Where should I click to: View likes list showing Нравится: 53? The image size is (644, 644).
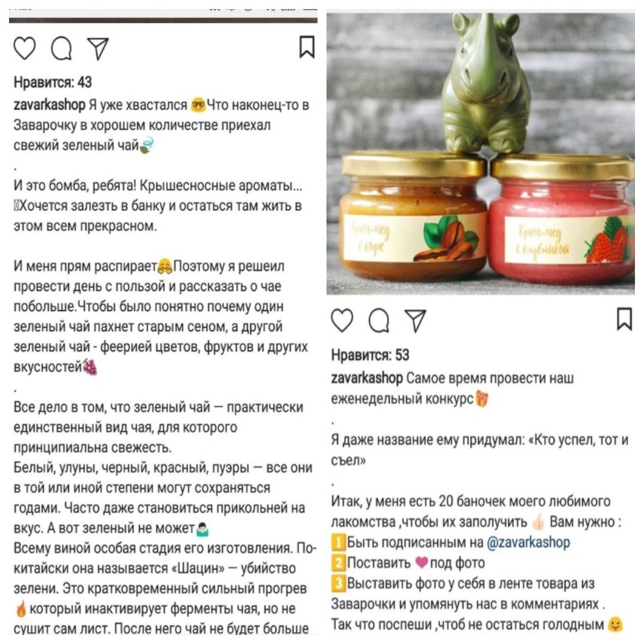coord(370,355)
